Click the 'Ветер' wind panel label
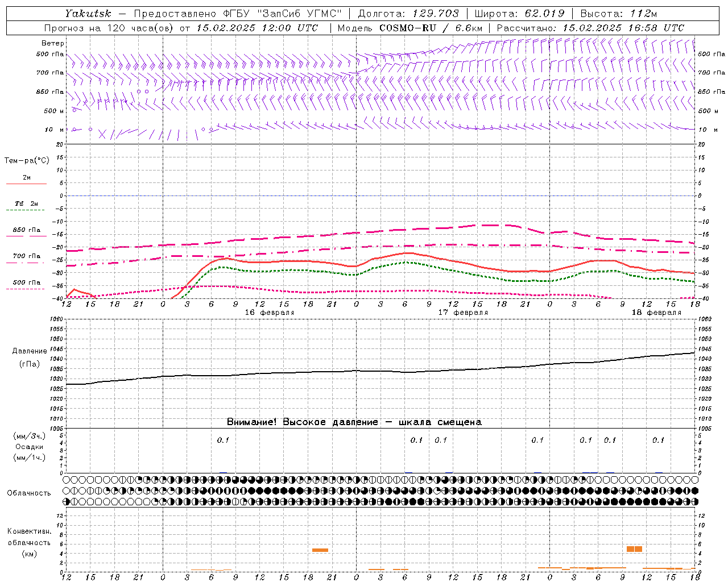Viewport: 728px width, 582px height. click(53, 43)
